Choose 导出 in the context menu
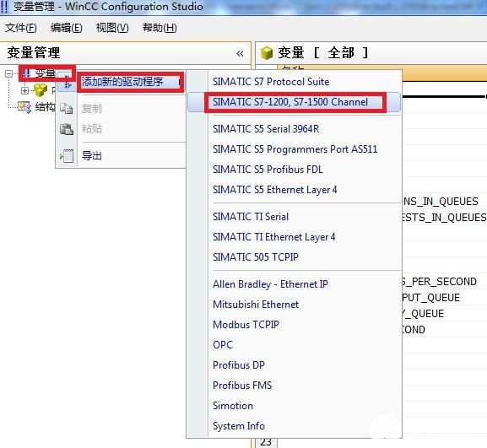The height and width of the screenshot is (448, 487). click(x=92, y=155)
